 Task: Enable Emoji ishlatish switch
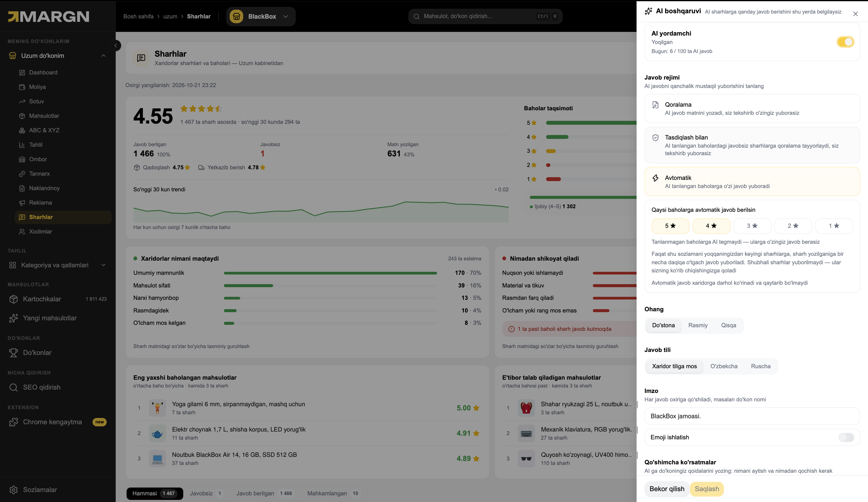(x=846, y=438)
